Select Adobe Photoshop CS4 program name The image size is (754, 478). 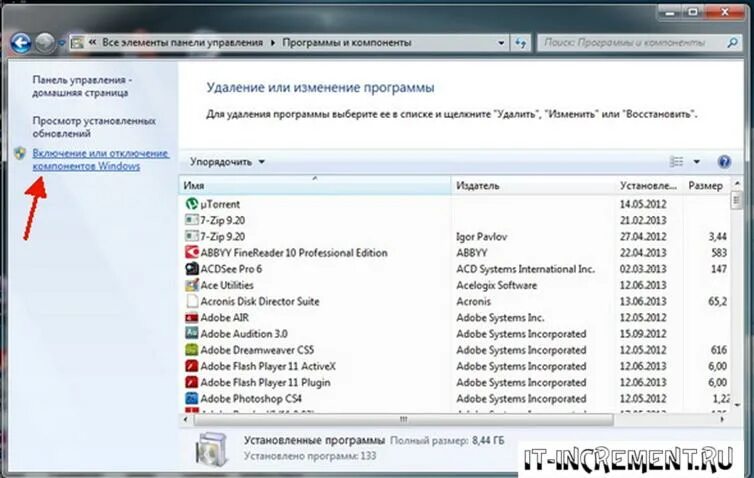tap(251, 399)
